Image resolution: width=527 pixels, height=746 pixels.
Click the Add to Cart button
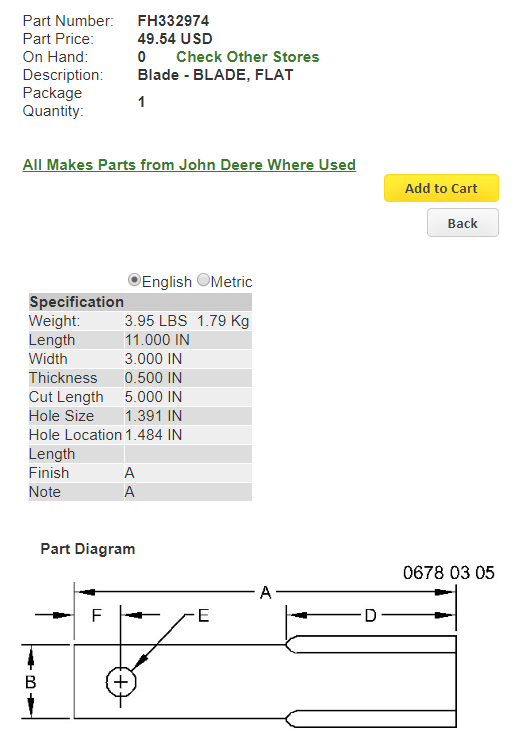[441, 188]
